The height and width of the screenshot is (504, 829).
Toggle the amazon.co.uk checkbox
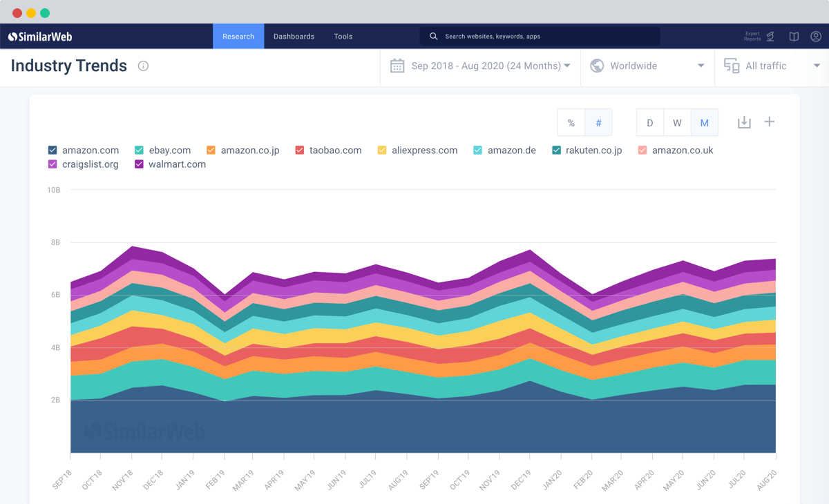pyautogui.click(x=642, y=150)
